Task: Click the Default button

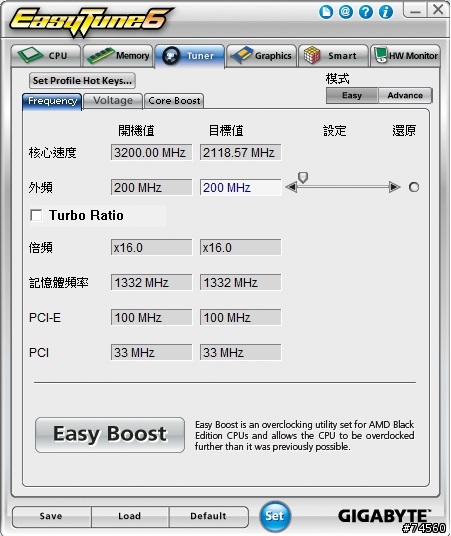Action: coord(208,516)
